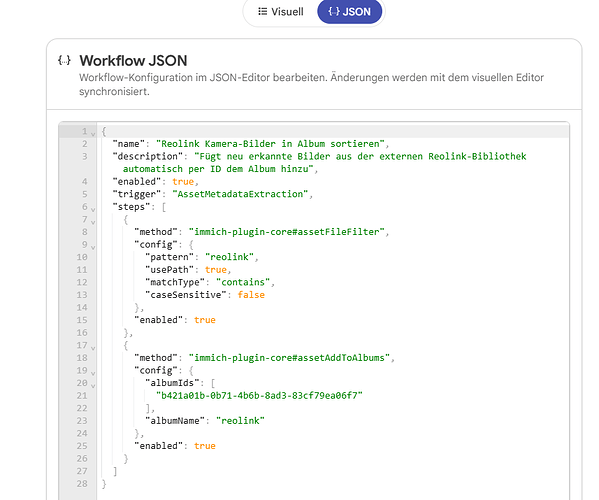Click line number 28 in the gutter
599x500 pixels.
pos(82,484)
